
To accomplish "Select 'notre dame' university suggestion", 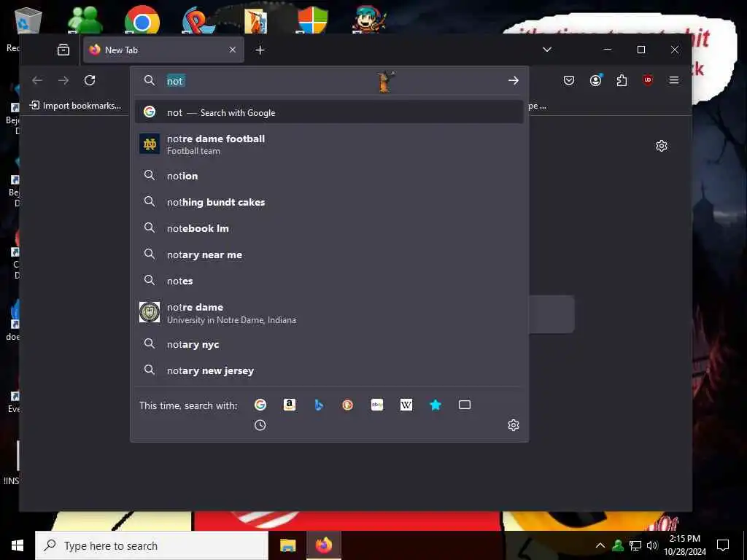I will coord(329,313).
